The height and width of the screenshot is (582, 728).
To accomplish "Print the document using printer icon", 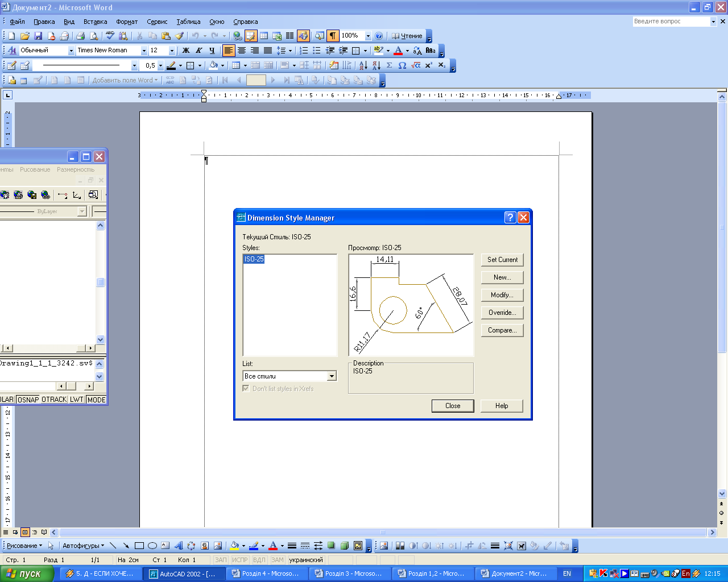I will click(x=80, y=36).
